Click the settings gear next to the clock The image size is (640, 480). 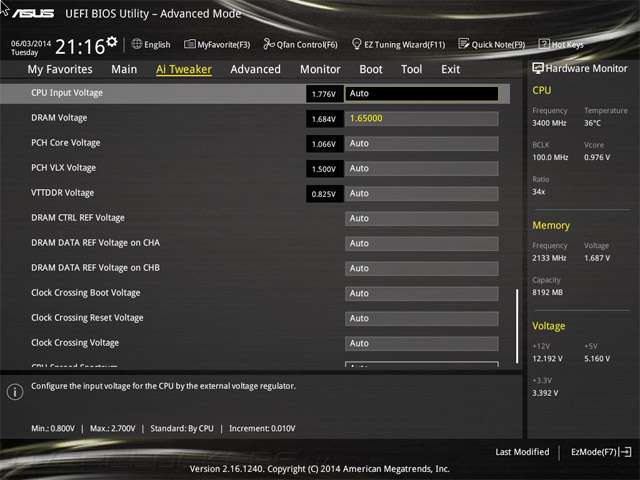pyautogui.click(x=112, y=41)
